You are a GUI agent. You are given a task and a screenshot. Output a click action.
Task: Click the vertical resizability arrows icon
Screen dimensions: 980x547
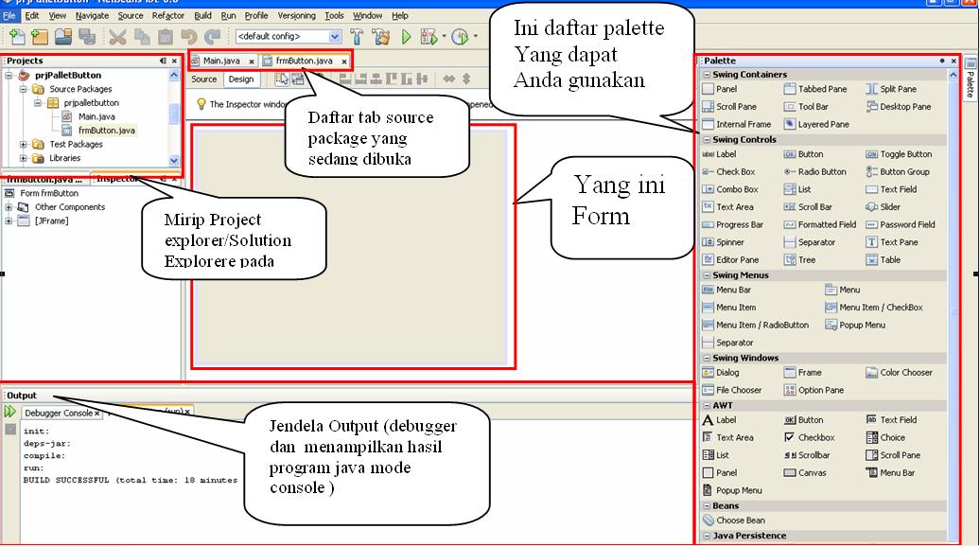coord(466,79)
